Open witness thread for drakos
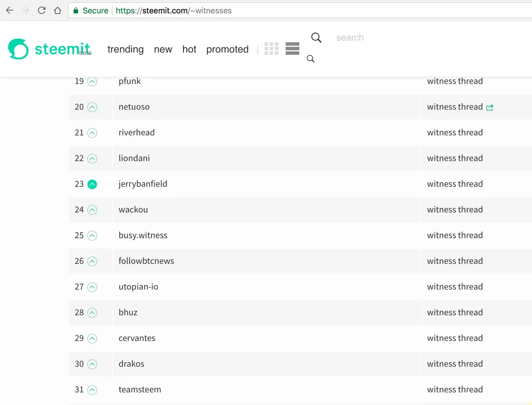Viewport: 532px width, 405px height. click(x=455, y=364)
